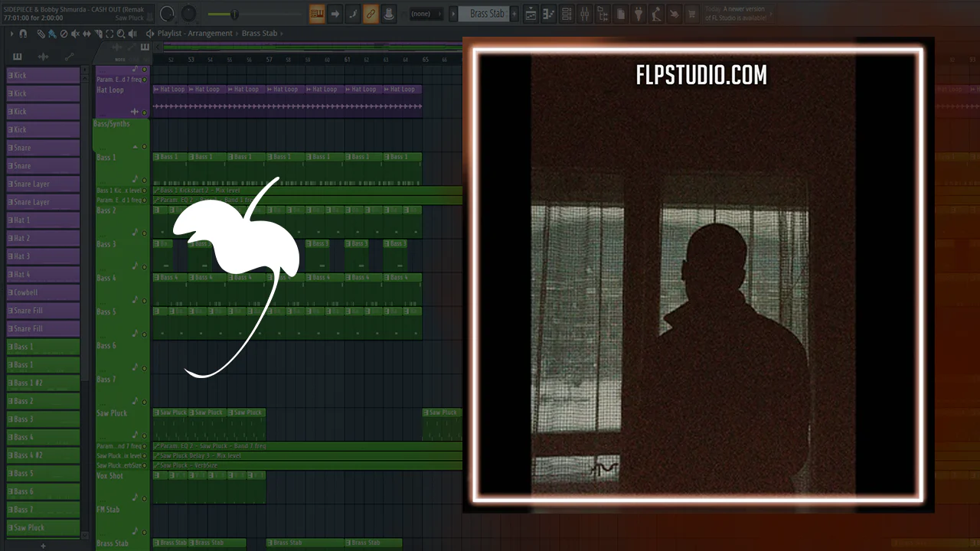Open the Mixer view icon
Viewport: 980px width, 551px height.
tap(584, 14)
